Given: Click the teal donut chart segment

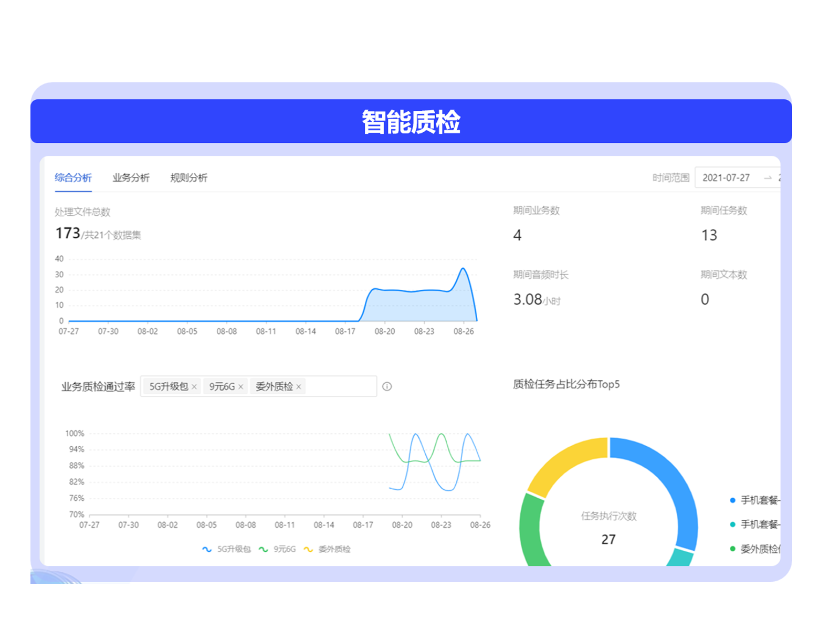Looking at the screenshot, I should pyautogui.click(x=681, y=557).
